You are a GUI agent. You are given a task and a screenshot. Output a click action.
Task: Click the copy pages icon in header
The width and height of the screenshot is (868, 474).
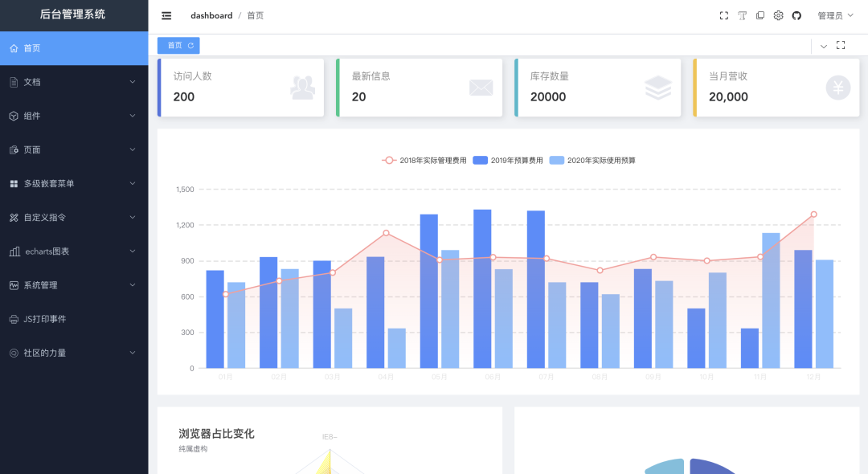point(760,14)
